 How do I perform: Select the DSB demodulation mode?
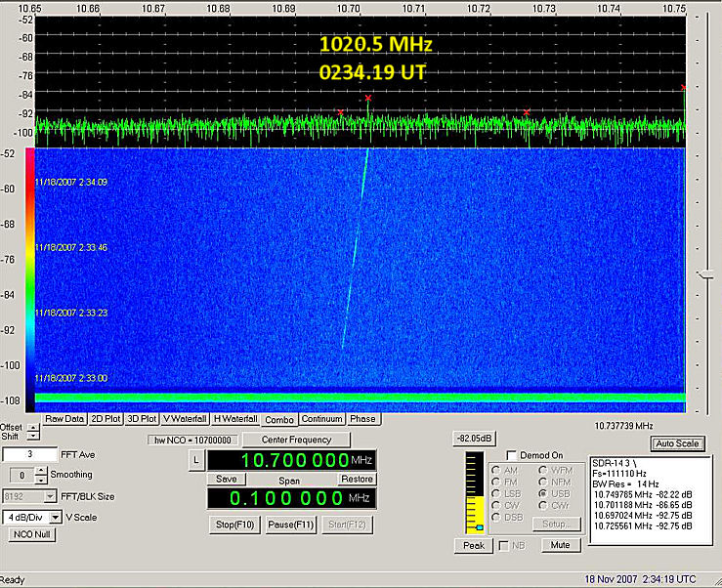(x=496, y=517)
